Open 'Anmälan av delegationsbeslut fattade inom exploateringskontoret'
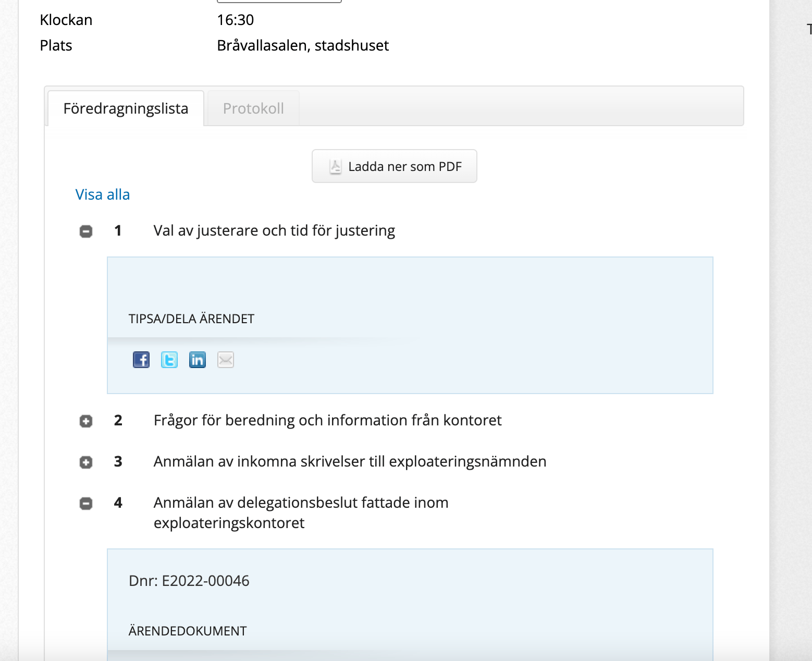This screenshot has width=812, height=661. (x=301, y=512)
